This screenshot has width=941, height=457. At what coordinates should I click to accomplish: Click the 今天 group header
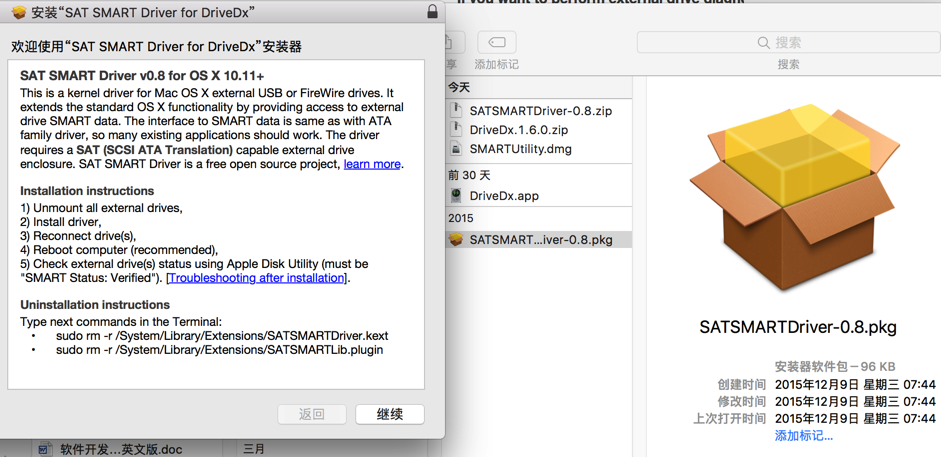pos(459,88)
